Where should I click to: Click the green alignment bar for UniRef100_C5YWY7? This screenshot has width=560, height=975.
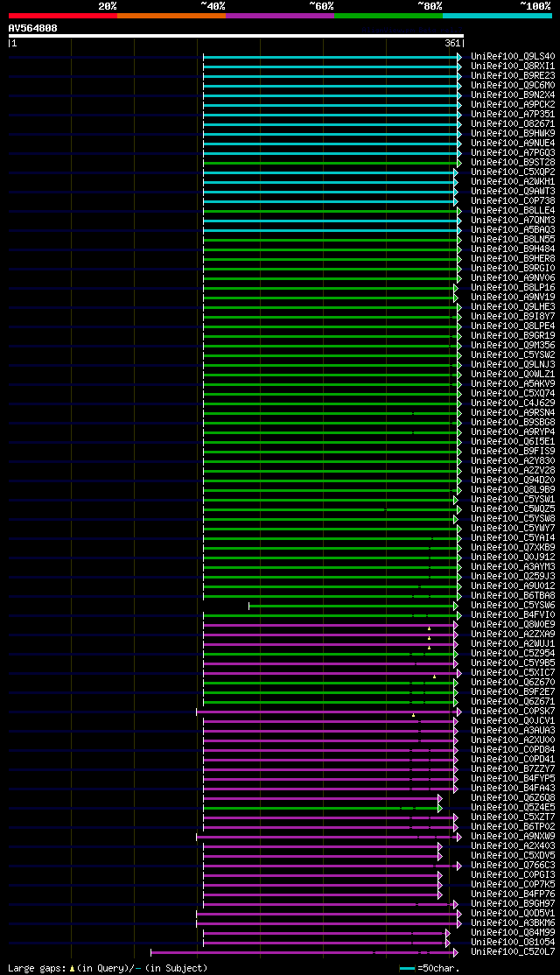coord(332,529)
